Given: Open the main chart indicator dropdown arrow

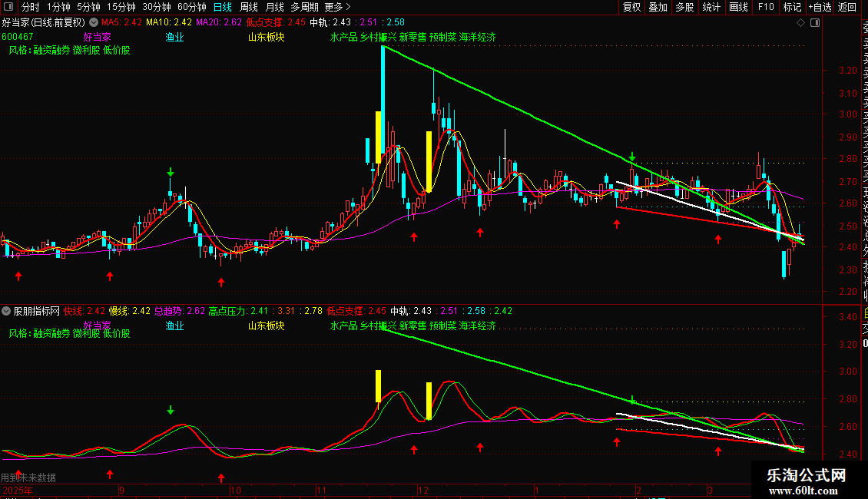Looking at the screenshot, I should point(94,23).
